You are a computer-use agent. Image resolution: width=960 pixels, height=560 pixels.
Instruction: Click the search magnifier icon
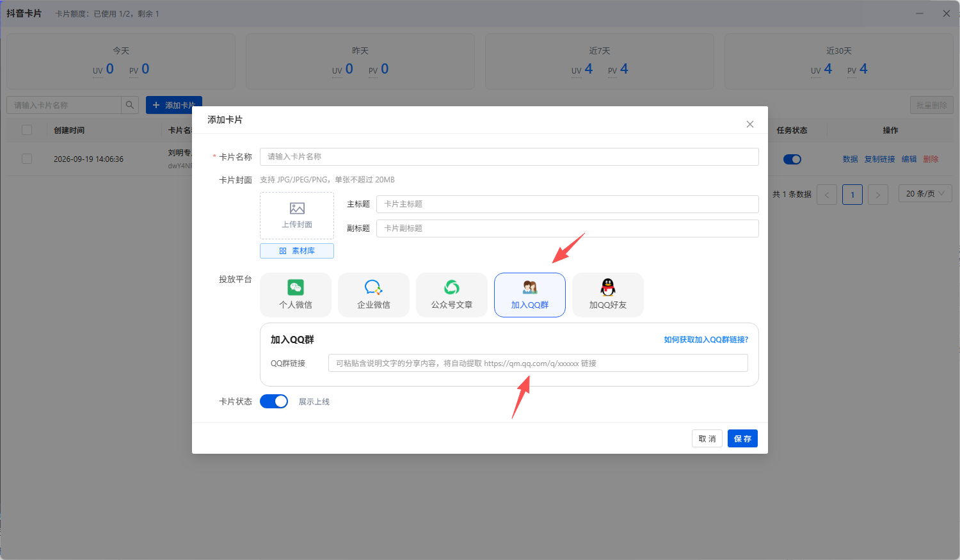[x=130, y=105]
